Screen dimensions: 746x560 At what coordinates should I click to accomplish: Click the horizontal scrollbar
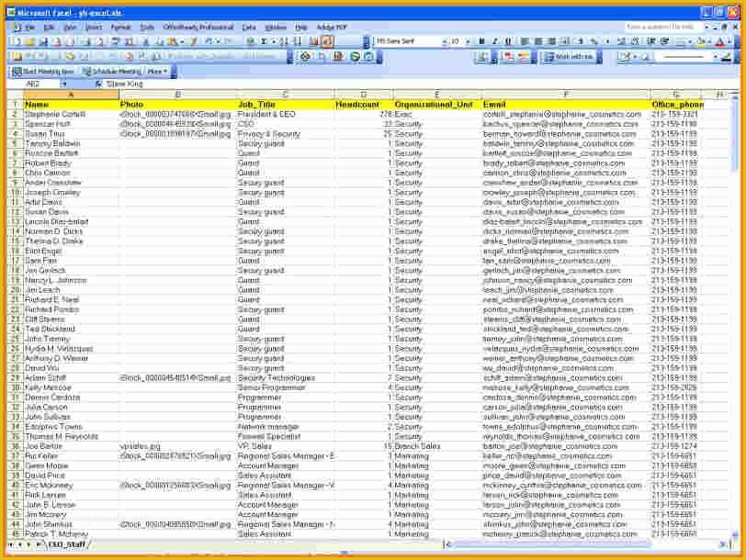584,544
